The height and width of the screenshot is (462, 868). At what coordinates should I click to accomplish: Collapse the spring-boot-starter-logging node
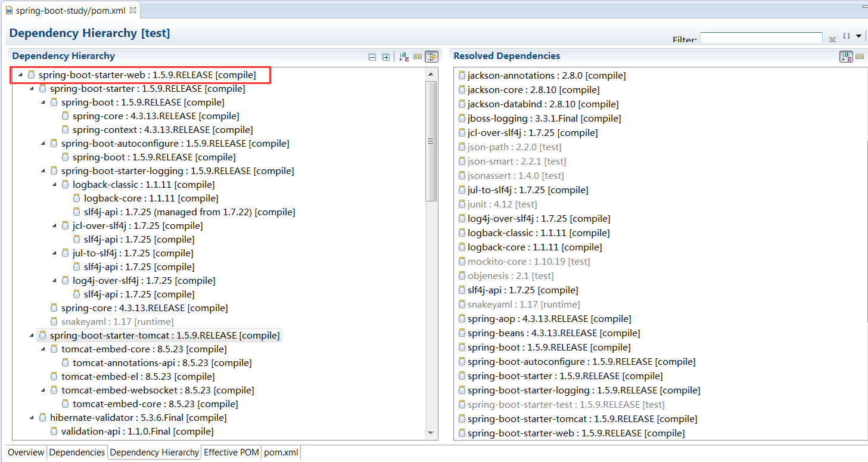[43, 171]
